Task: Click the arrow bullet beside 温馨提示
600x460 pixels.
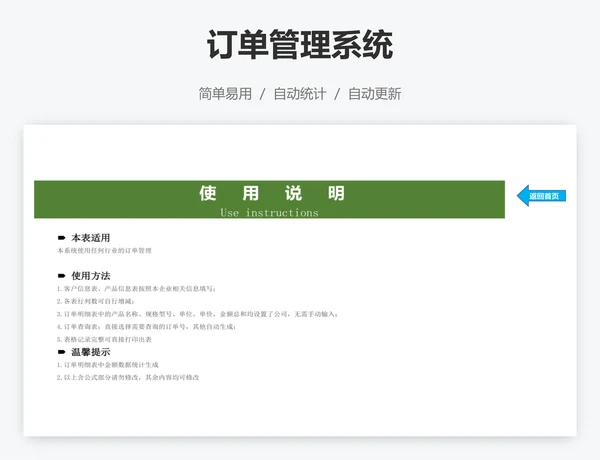Action: coord(62,352)
